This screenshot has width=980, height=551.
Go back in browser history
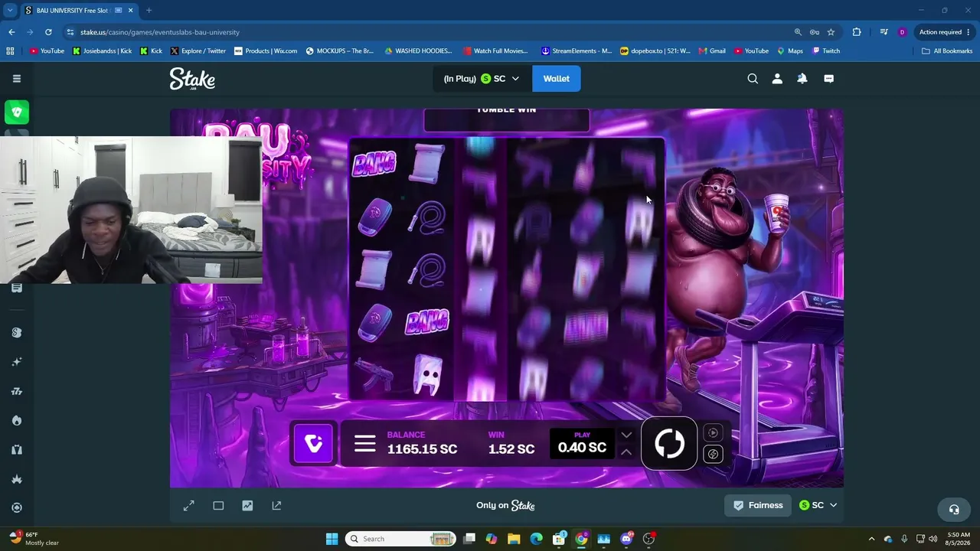tap(11, 32)
